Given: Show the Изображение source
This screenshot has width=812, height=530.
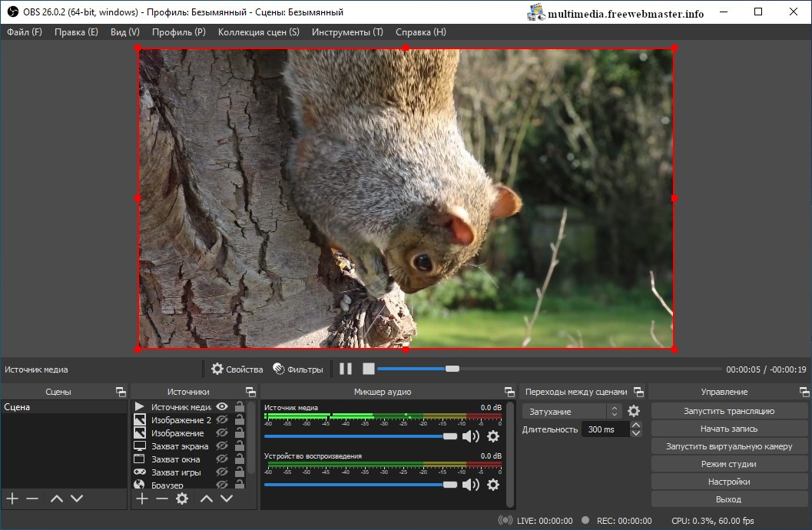Looking at the screenshot, I should (222, 432).
